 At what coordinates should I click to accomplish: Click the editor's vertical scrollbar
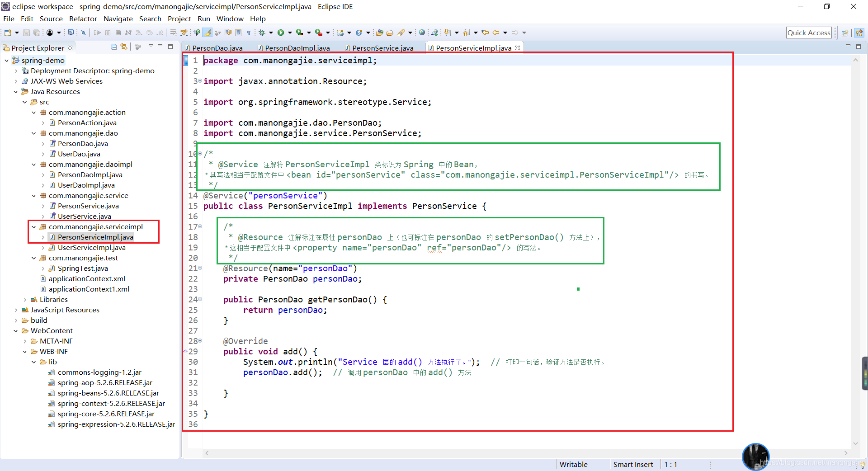tap(856, 226)
